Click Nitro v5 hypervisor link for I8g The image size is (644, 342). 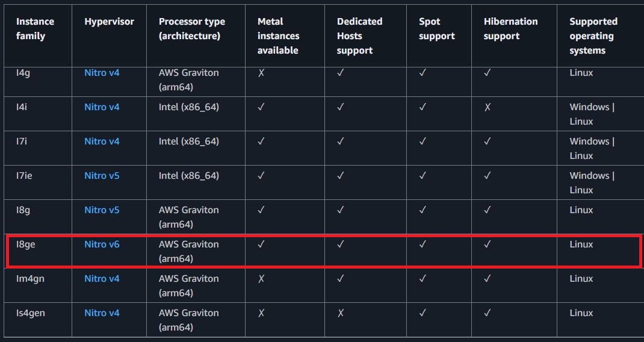[102, 210]
